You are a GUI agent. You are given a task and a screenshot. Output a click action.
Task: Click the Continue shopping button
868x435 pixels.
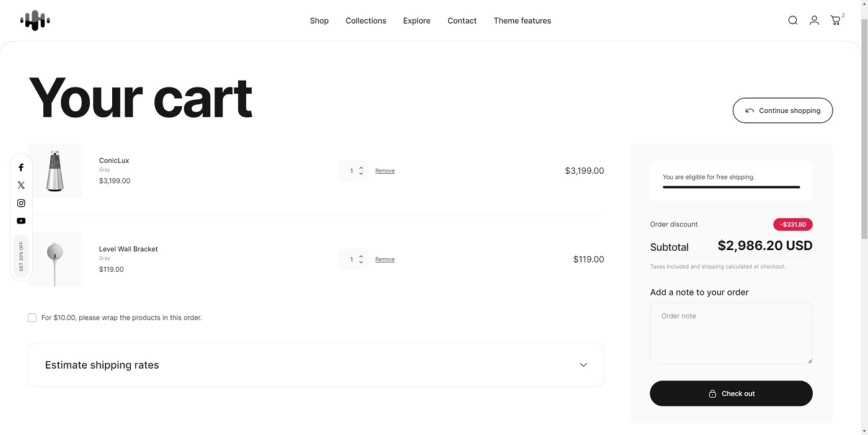coord(782,110)
